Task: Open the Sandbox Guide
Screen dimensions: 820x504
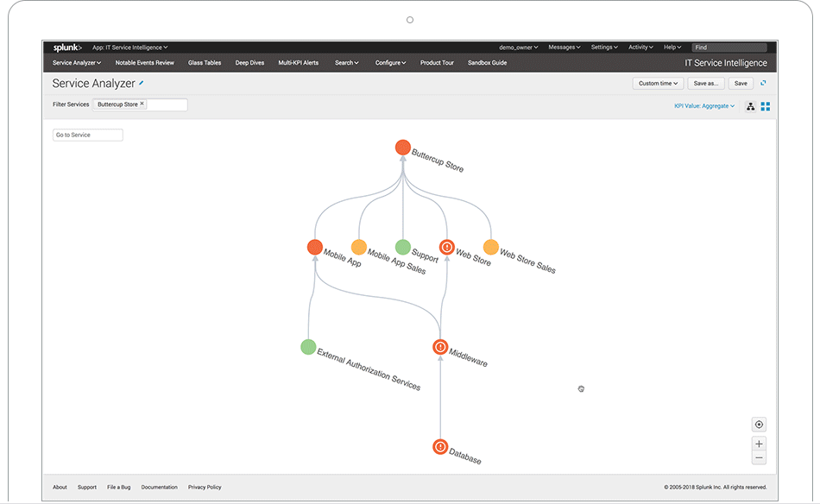Action: pos(487,63)
